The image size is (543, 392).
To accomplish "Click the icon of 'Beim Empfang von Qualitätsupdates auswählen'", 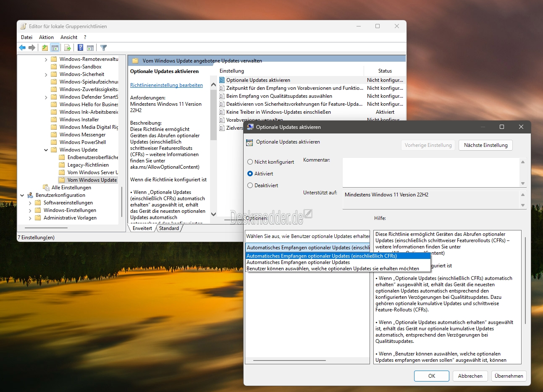I will pos(222,96).
